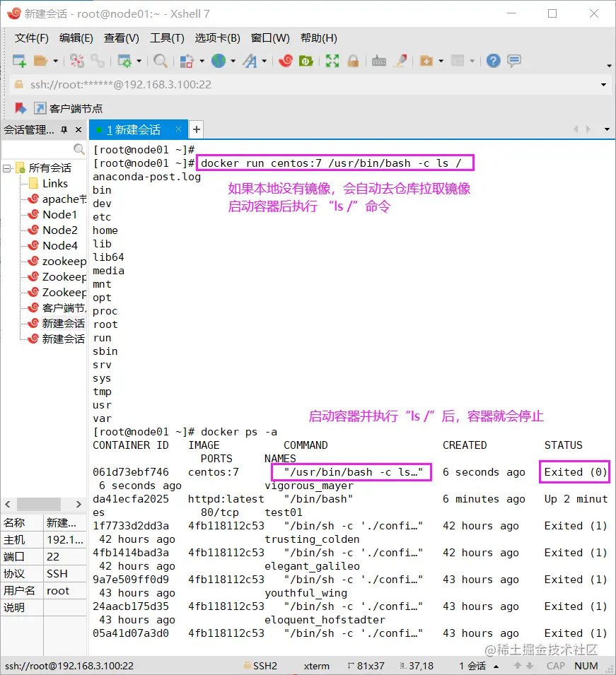This screenshot has height=675, width=616.
Task: Expand the Properties icon dropdown arrow
Action: coord(139,61)
